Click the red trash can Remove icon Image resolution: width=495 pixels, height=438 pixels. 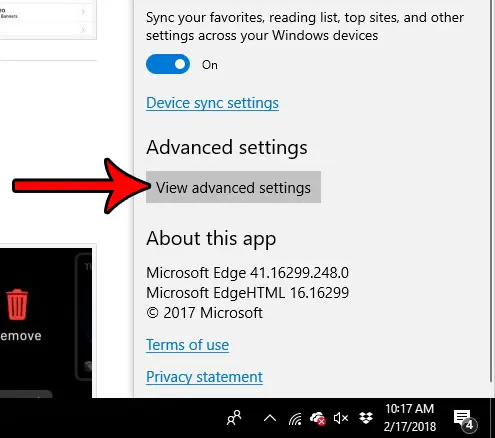(17, 304)
